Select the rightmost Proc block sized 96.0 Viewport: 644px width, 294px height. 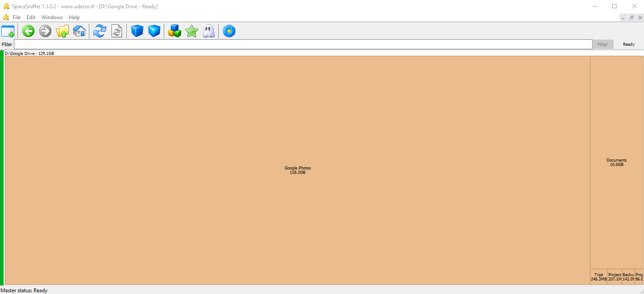point(639,277)
